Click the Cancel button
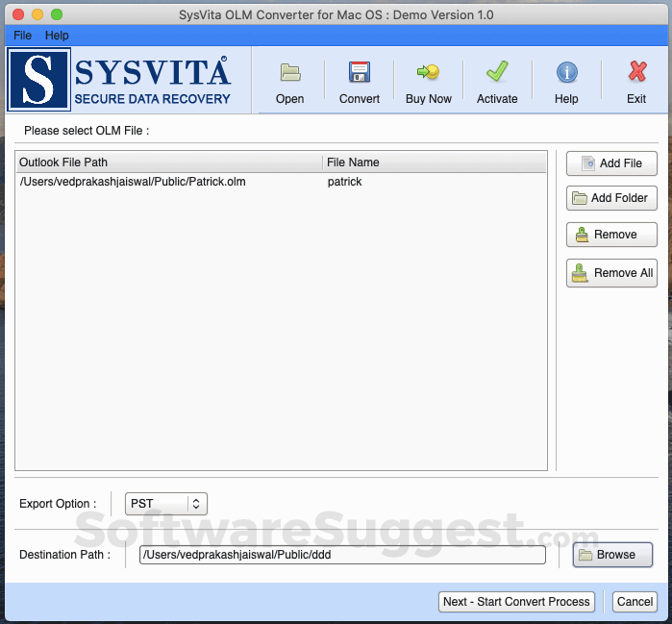Image resolution: width=672 pixels, height=624 pixels. coord(635,602)
